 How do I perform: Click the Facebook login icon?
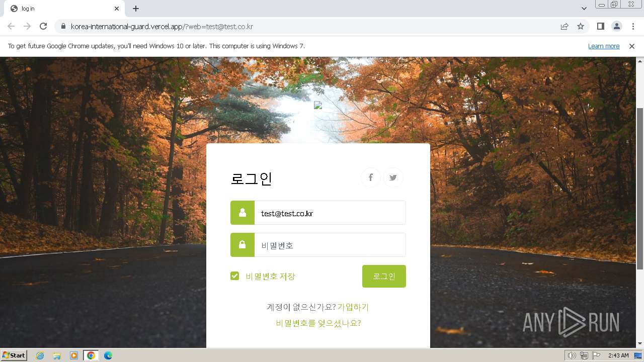click(371, 177)
